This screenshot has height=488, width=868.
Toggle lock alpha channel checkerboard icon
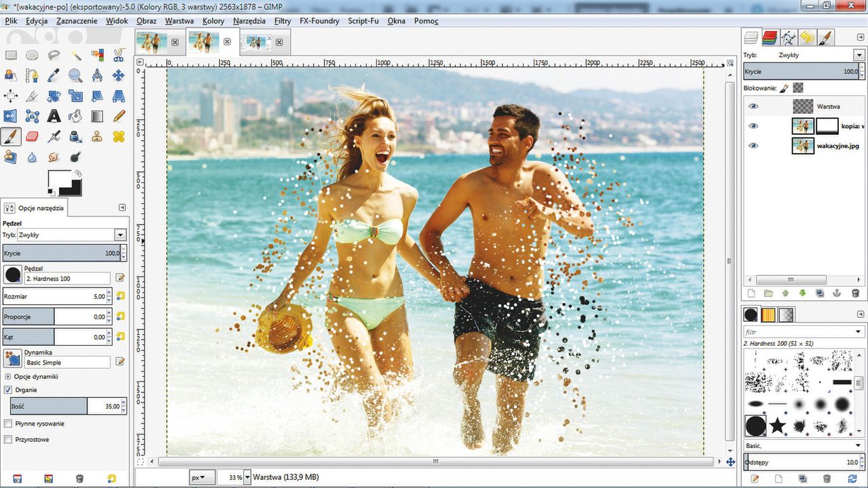(798, 88)
